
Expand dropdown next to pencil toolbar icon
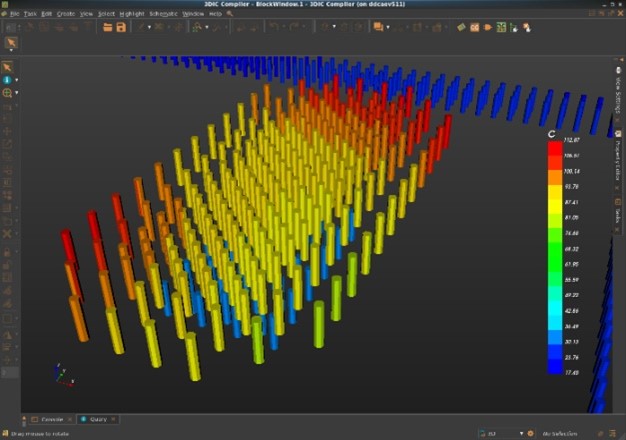[149, 28]
